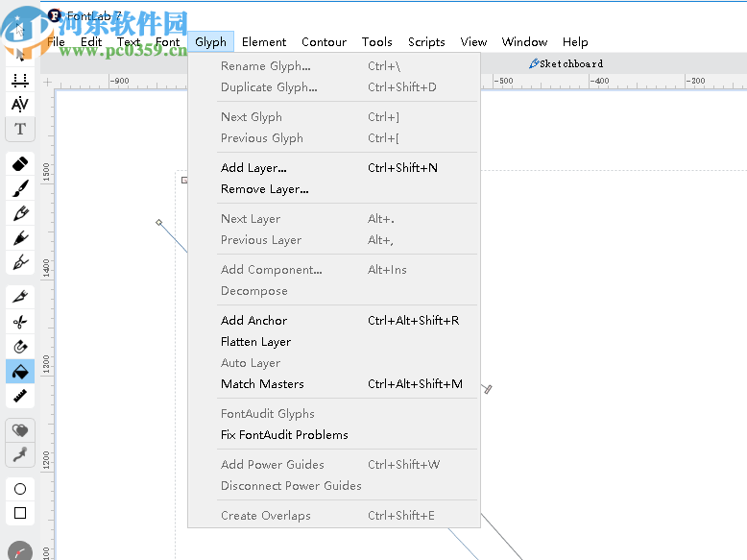This screenshot has width=747, height=560.
Task: Open the Contour menu
Action: point(324,42)
